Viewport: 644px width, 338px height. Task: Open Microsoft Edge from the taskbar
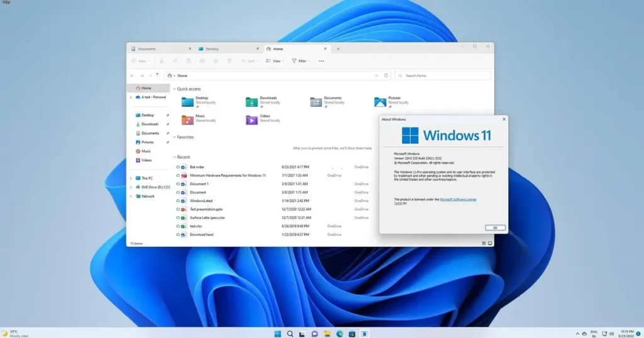click(x=340, y=334)
